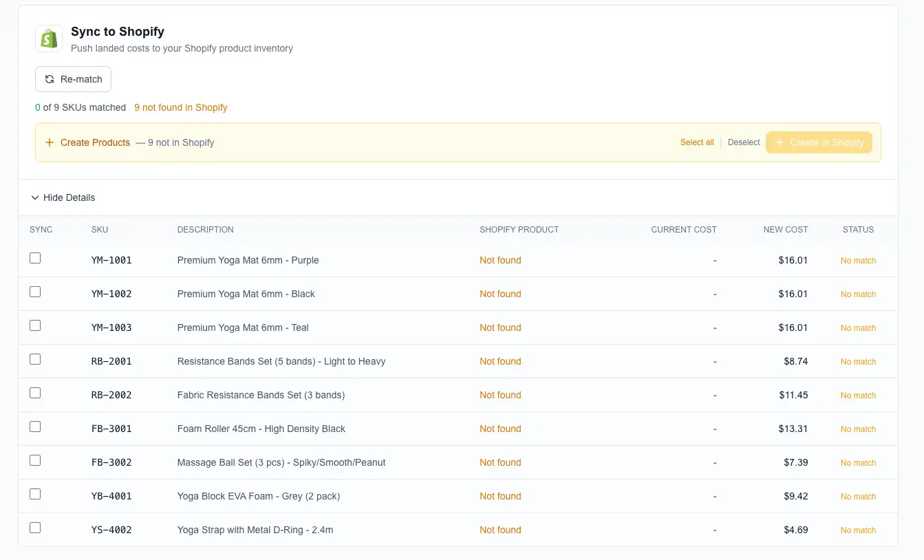Screen dimensions: 924x560
Task: Click Premium Yoga Mat 6mm - Purple description
Action: 248,261
